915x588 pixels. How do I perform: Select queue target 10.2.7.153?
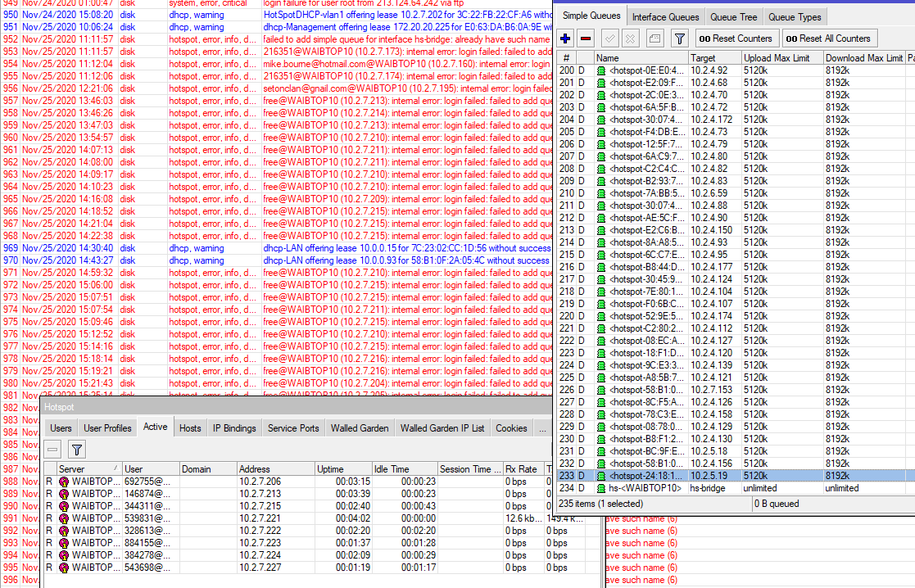tap(711, 390)
